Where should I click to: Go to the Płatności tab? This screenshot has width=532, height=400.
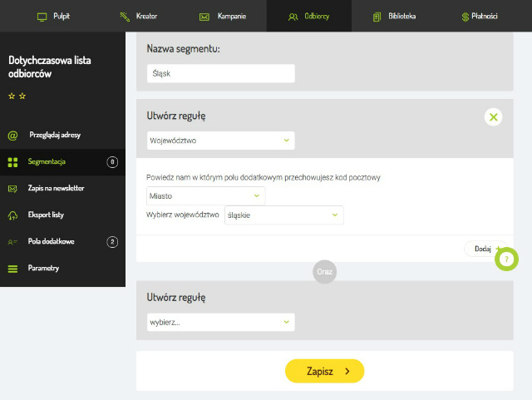pyautogui.click(x=482, y=16)
